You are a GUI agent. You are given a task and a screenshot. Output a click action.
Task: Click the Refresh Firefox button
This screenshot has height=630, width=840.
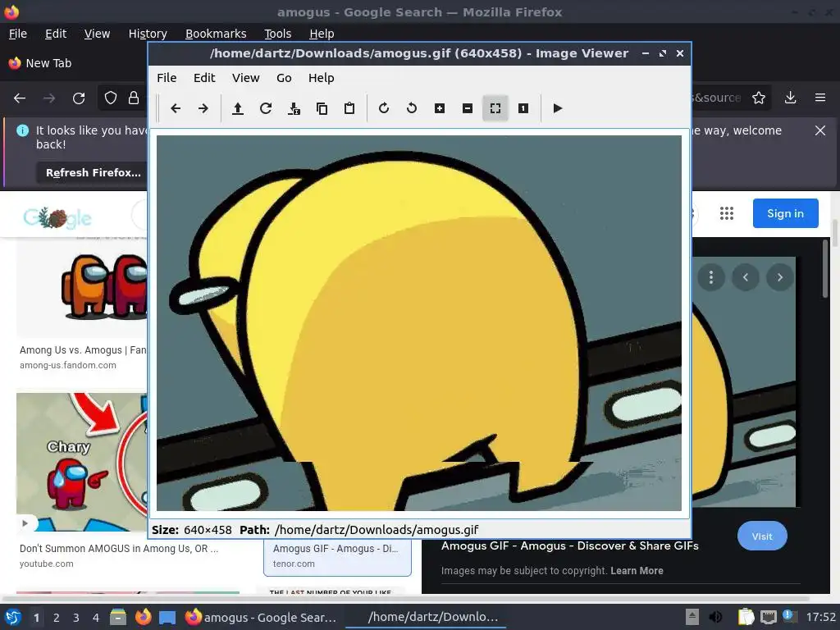pos(94,172)
